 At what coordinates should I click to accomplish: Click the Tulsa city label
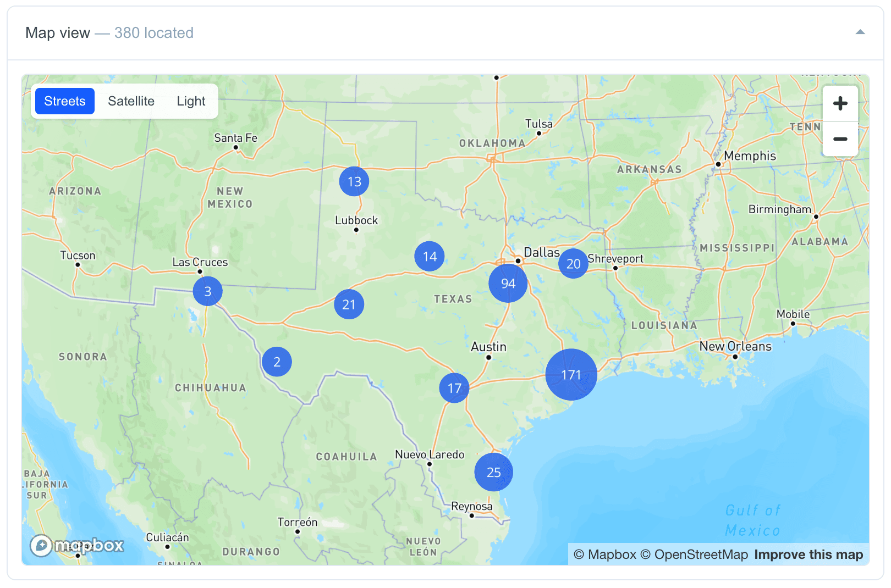[539, 124]
